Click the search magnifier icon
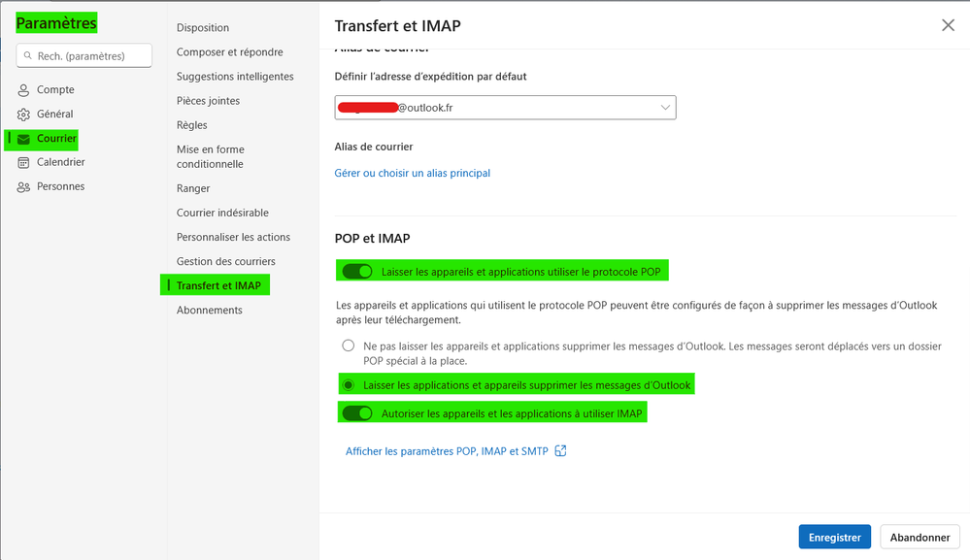Screen dimensions: 970x560 [x=28, y=56]
